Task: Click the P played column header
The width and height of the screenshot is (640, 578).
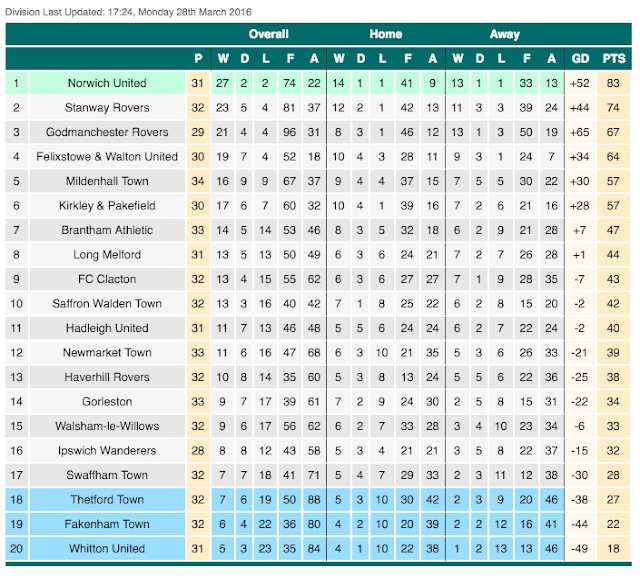Action: [198, 59]
